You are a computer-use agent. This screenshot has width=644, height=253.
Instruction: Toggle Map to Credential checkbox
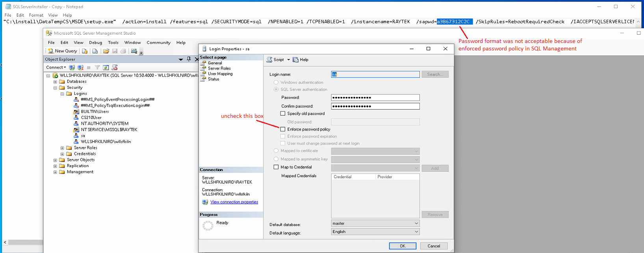(x=276, y=167)
